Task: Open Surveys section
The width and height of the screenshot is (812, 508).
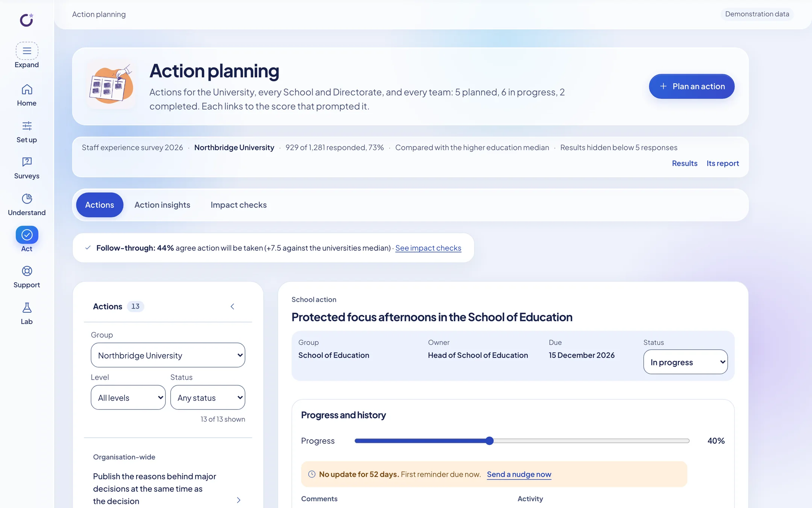Action: coord(27,168)
